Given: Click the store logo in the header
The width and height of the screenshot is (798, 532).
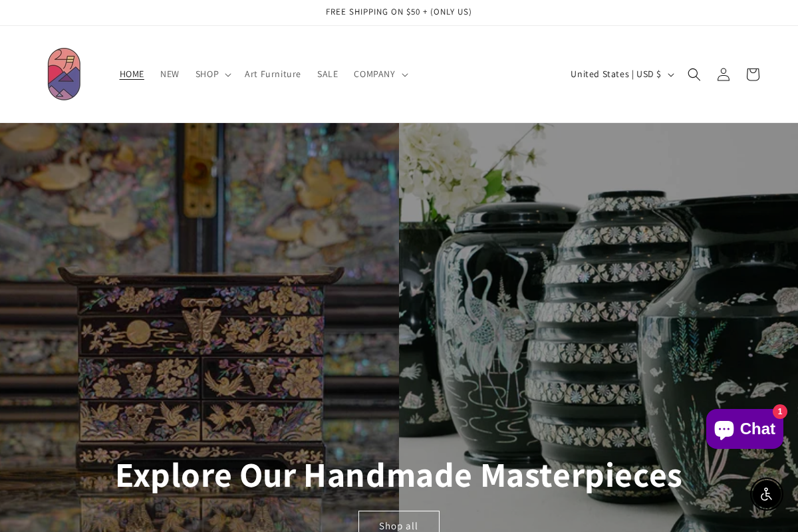Looking at the screenshot, I should click(64, 74).
